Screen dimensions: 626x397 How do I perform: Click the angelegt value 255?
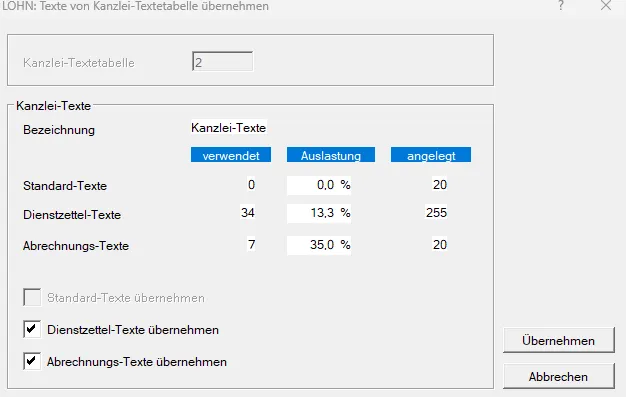[x=436, y=212]
